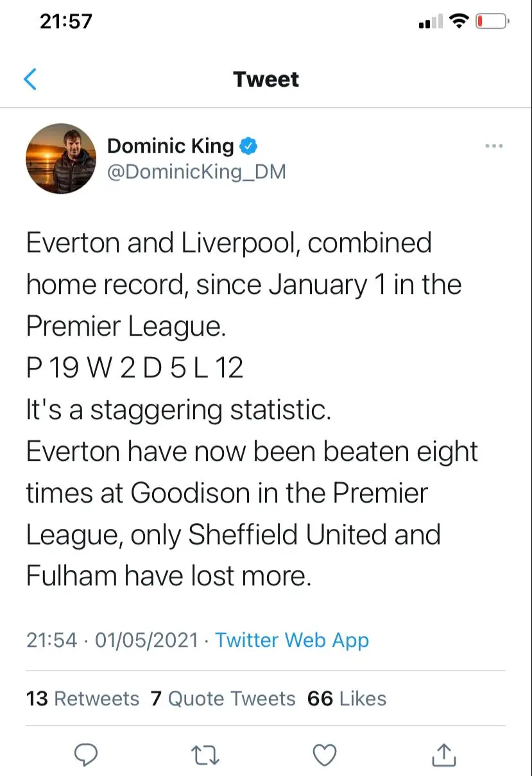
Task: View the 13 Retweets list
Action: pyautogui.click(x=82, y=698)
